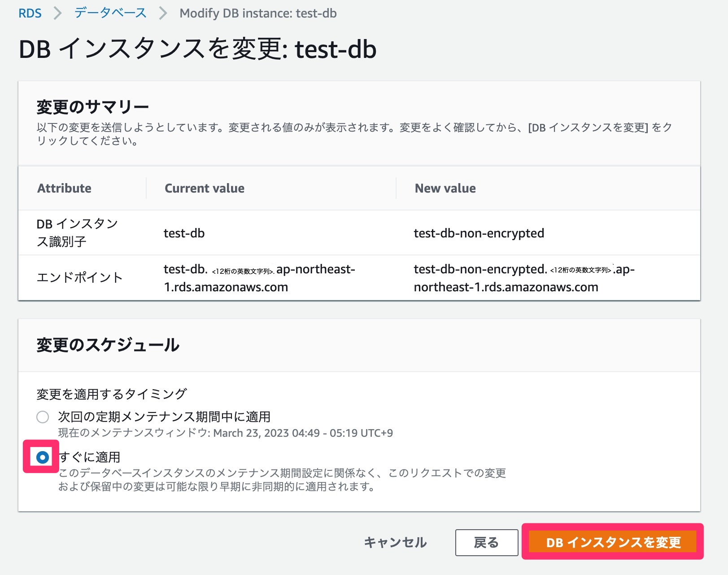Go to データベース breadcrumb link

[110, 13]
